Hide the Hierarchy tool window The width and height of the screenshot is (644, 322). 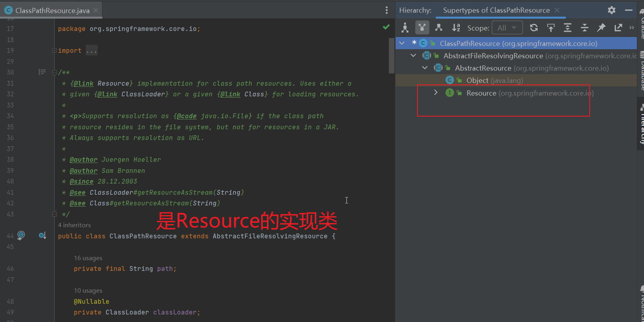629,10
